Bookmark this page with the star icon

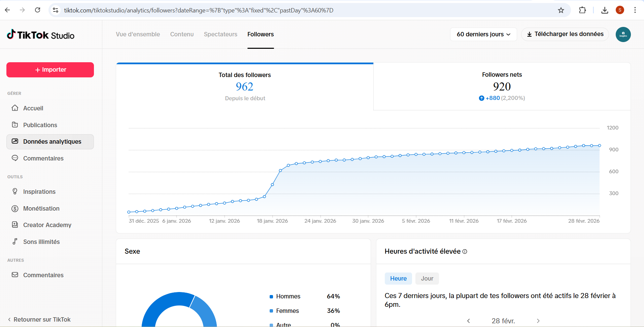[561, 10]
